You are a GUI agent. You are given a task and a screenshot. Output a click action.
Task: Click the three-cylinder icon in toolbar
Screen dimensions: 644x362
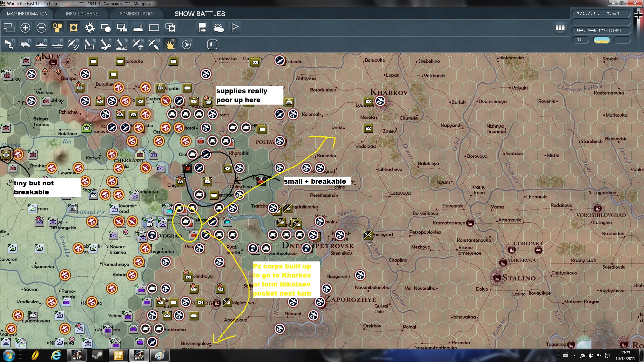coord(560,28)
